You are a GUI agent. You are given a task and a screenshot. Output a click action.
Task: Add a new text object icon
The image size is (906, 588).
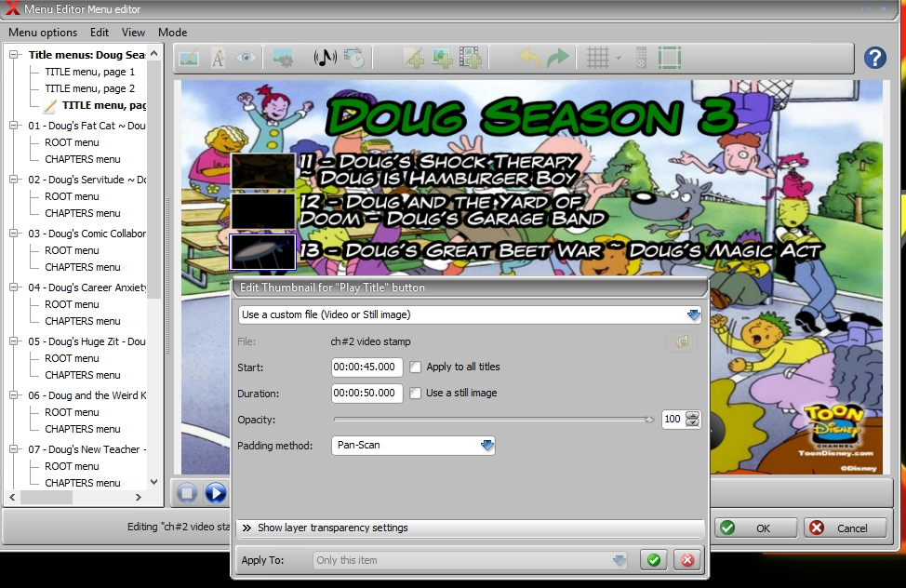point(414,59)
